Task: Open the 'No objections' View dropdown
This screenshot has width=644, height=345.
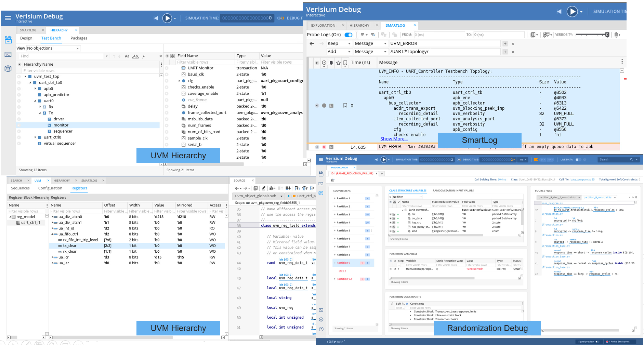Action: 53,48
